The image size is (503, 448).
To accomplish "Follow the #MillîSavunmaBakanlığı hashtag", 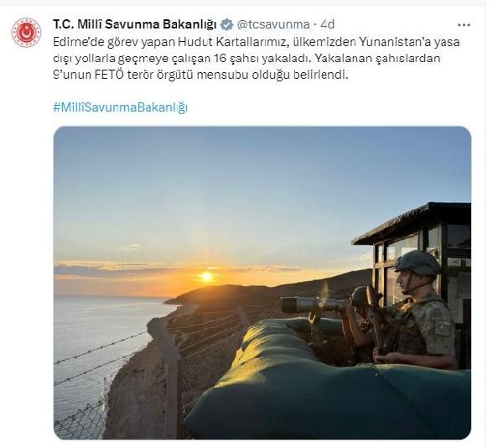I will pyautogui.click(x=120, y=107).
